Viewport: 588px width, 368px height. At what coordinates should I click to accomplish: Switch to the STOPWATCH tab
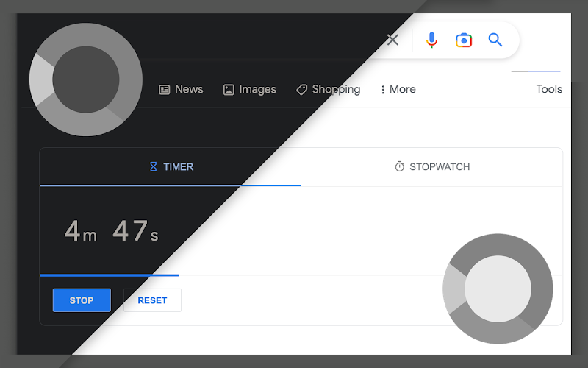click(432, 167)
